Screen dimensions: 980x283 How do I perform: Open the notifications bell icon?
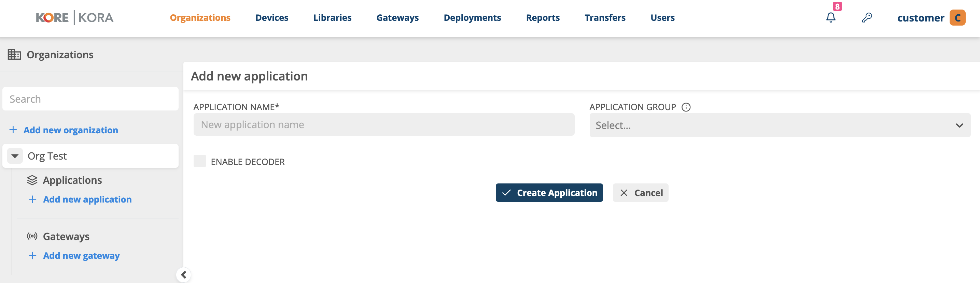click(x=830, y=17)
